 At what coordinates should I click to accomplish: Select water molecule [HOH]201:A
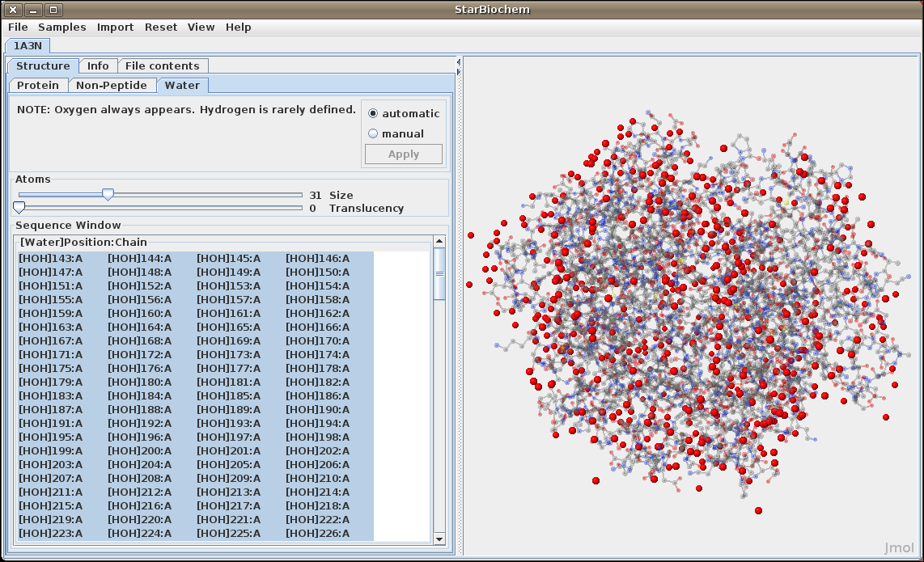[x=229, y=450]
